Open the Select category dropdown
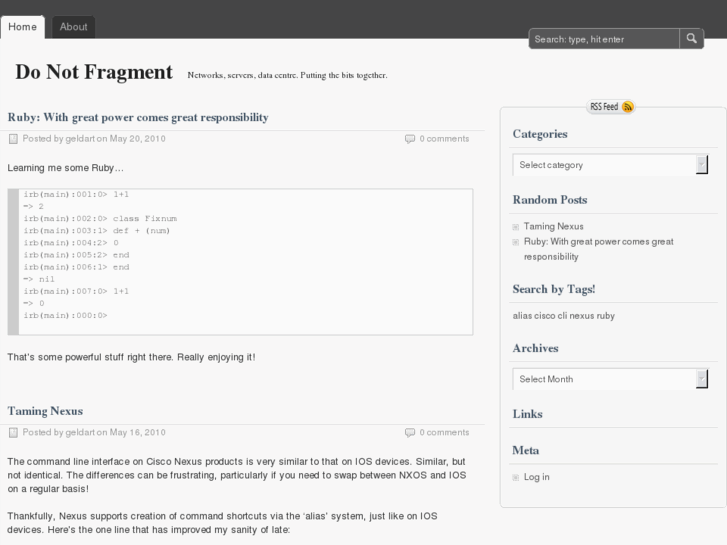727x545 pixels. pos(610,165)
